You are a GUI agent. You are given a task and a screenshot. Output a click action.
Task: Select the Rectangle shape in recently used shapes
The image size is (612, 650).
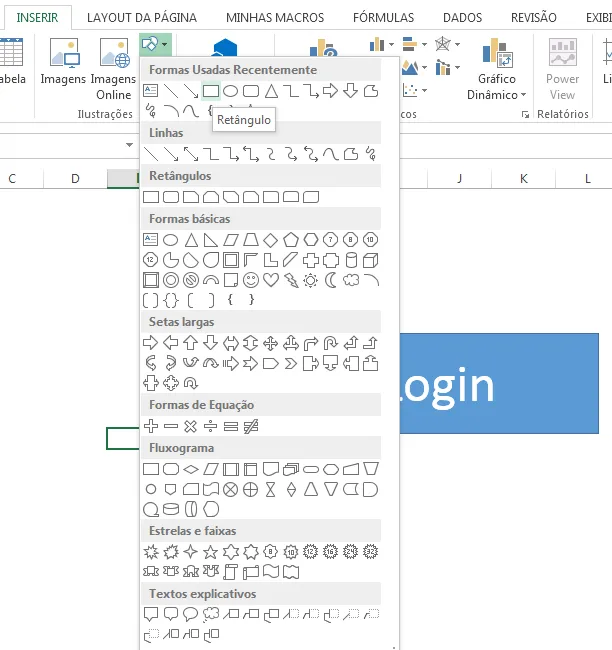211,91
